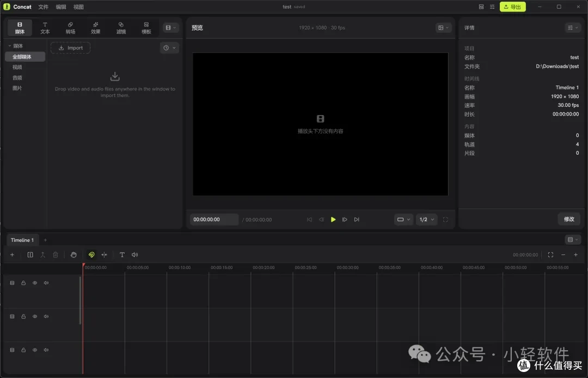Image resolution: width=588 pixels, height=378 pixels.
Task: Open the timeline view options dropdown
Action: click(573, 240)
